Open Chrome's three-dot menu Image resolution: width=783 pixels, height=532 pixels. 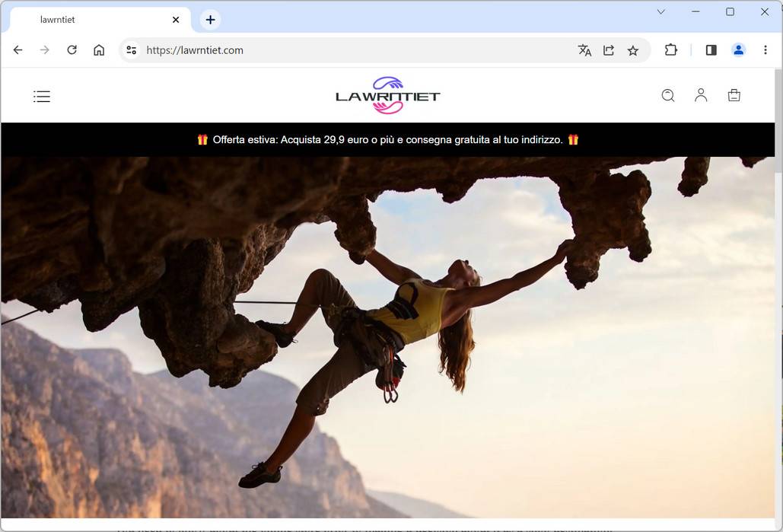[x=765, y=49]
